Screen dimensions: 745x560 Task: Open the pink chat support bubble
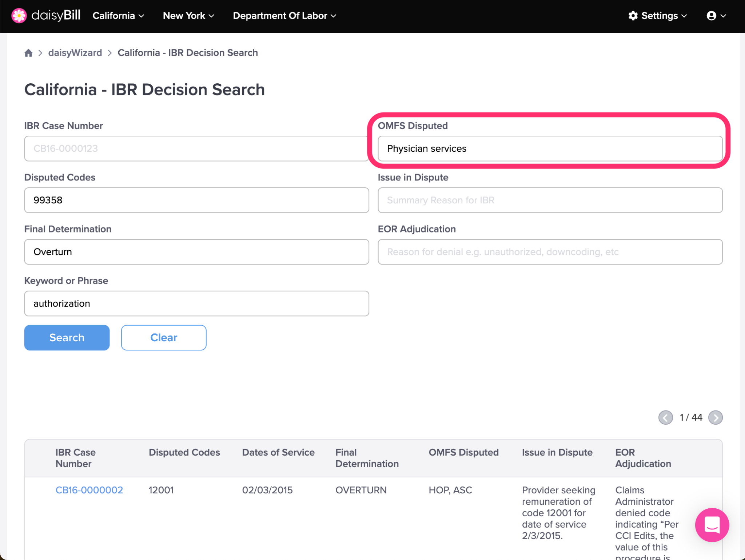[712, 525]
